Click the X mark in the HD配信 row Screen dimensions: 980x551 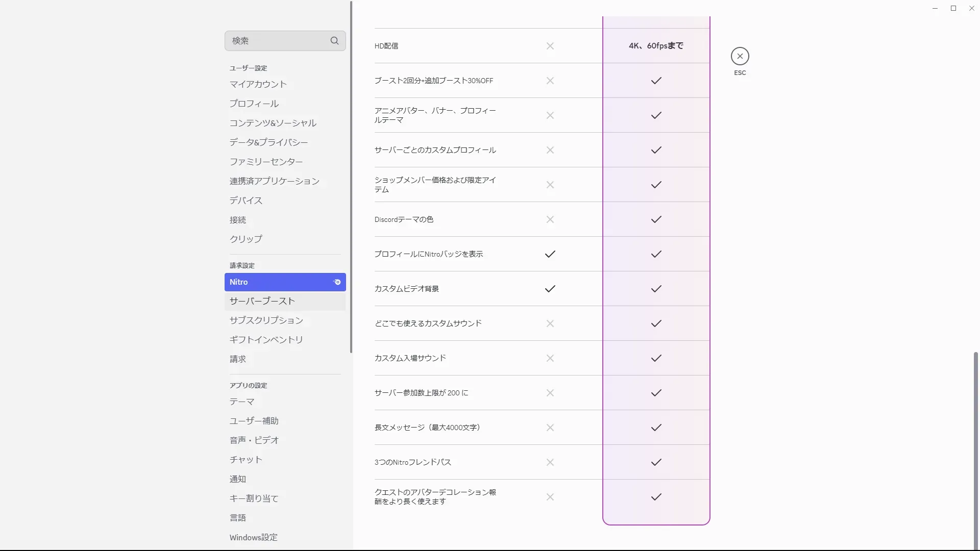tap(550, 46)
